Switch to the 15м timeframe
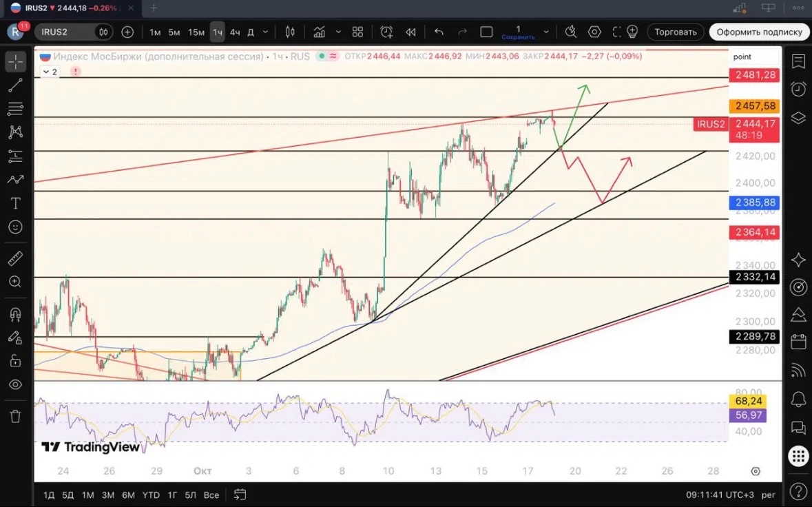Viewport: 812px width, 507px height. (196, 32)
